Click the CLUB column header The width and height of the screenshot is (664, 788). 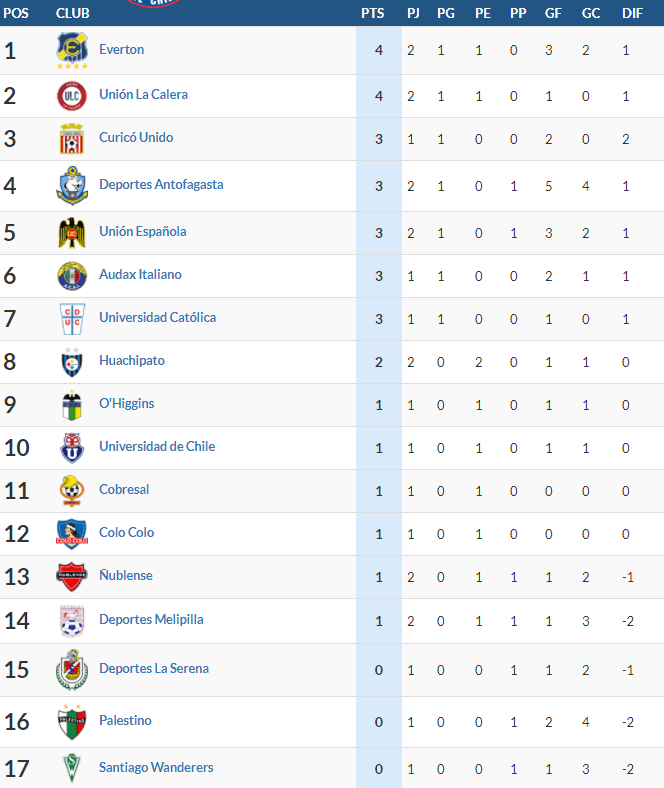(x=73, y=13)
